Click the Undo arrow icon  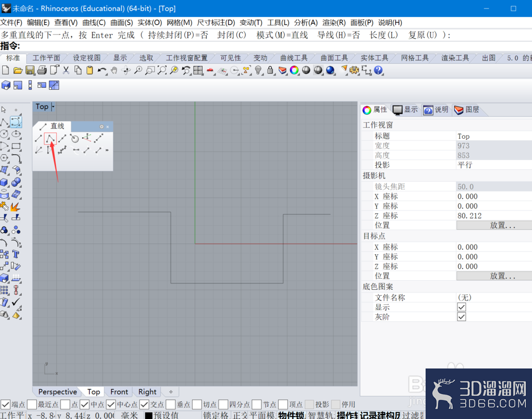[102, 70]
